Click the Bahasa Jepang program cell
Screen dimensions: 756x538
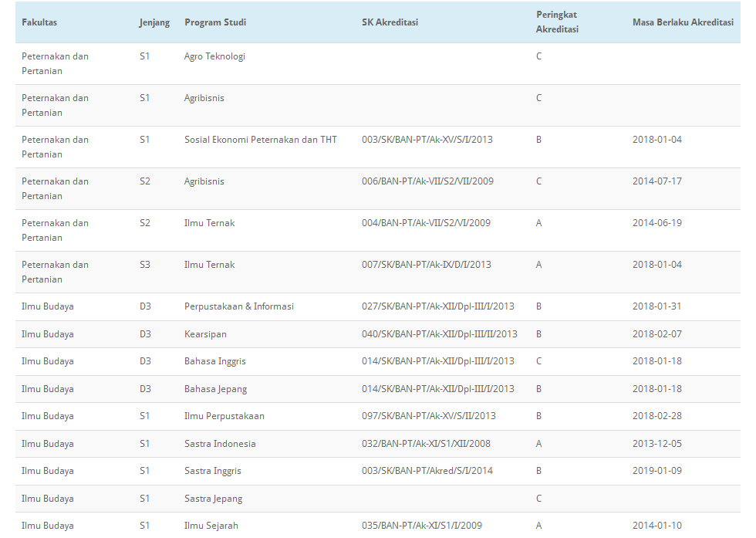coord(215,389)
